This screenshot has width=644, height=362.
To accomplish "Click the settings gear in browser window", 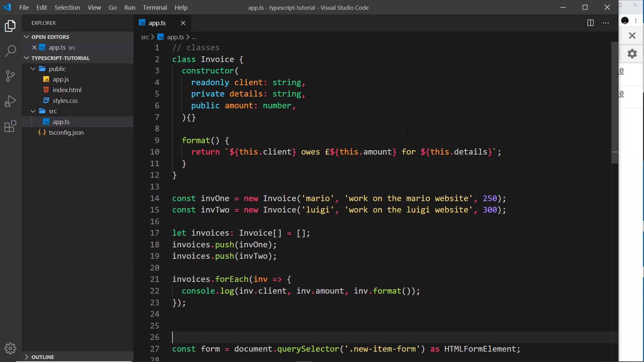I will point(632,54).
